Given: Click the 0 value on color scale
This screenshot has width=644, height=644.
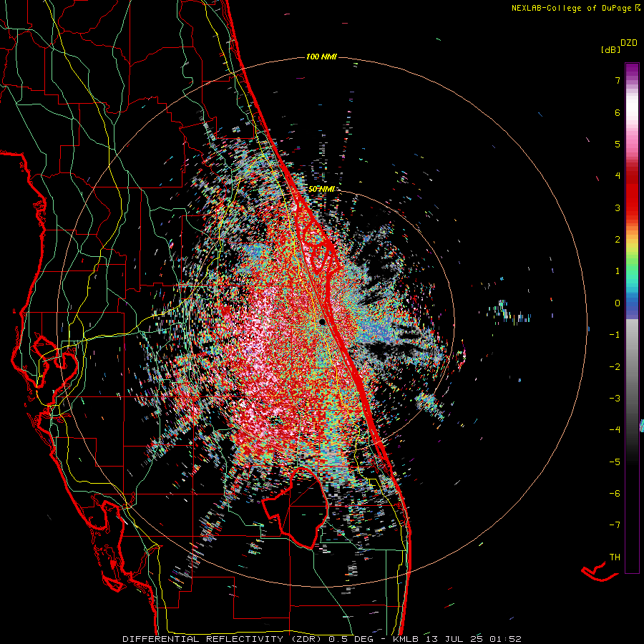Looking at the screenshot, I should pyautogui.click(x=618, y=303).
